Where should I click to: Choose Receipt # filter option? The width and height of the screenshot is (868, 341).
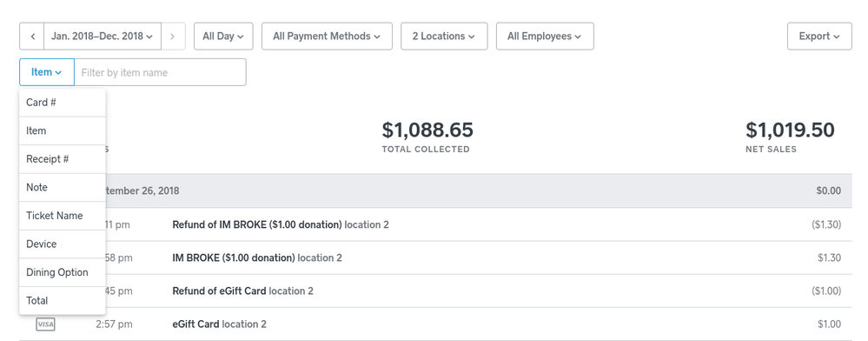click(62, 159)
